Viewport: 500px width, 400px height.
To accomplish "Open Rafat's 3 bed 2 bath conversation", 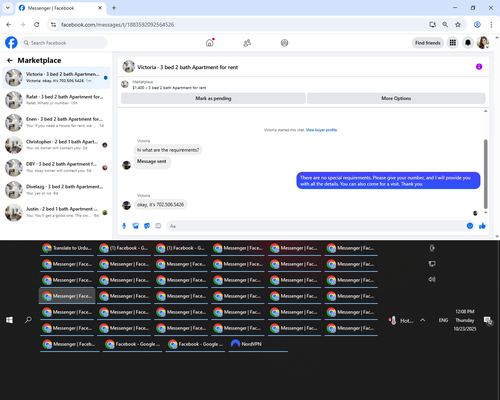I will [56, 100].
